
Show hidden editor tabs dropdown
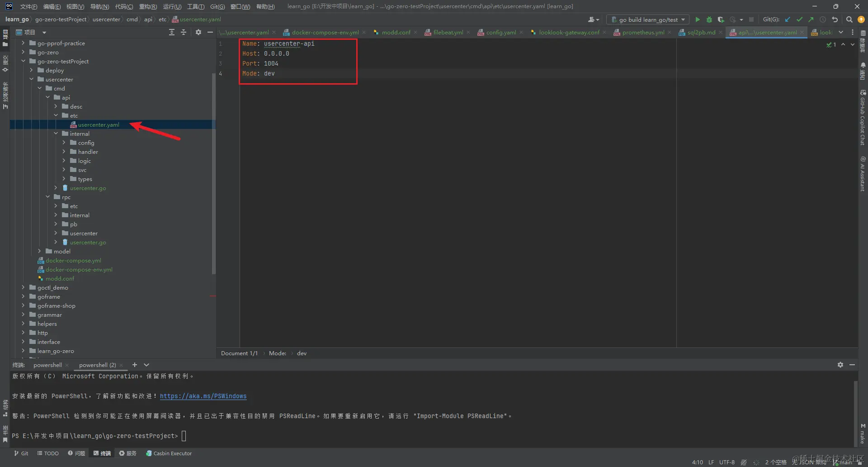tap(841, 32)
